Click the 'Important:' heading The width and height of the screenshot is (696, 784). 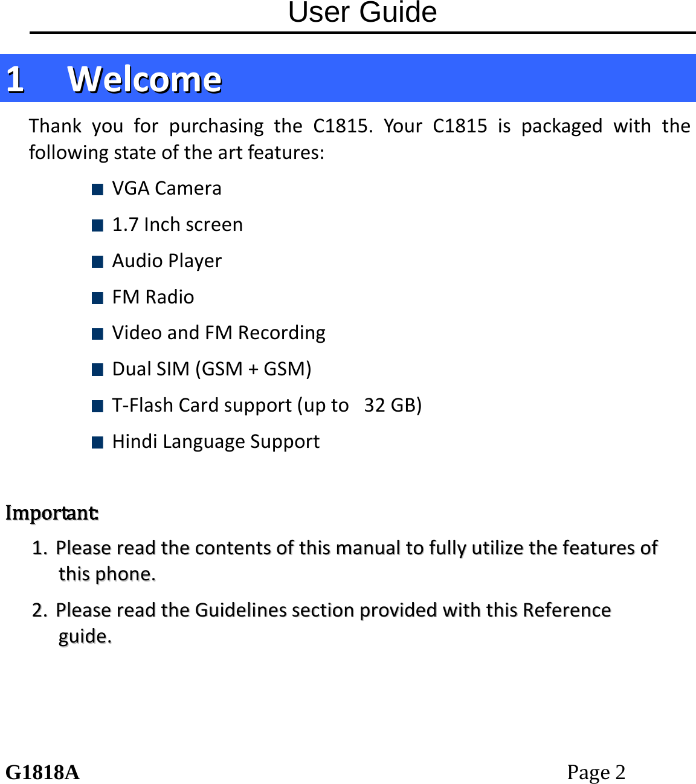53,513
